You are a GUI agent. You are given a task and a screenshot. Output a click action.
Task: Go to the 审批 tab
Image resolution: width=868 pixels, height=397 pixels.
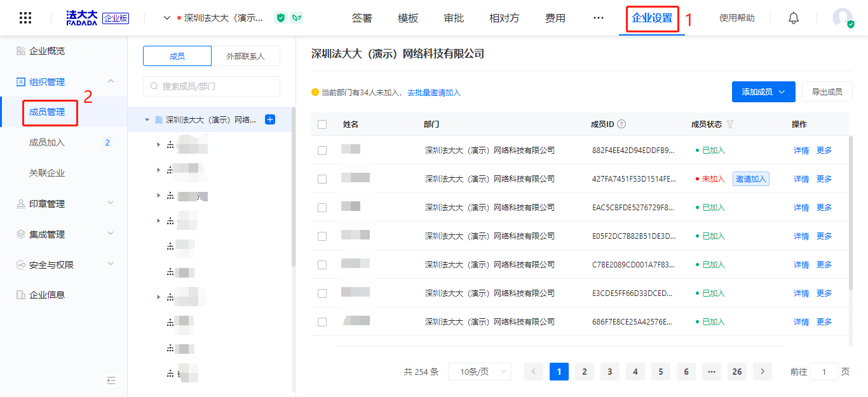click(x=454, y=18)
